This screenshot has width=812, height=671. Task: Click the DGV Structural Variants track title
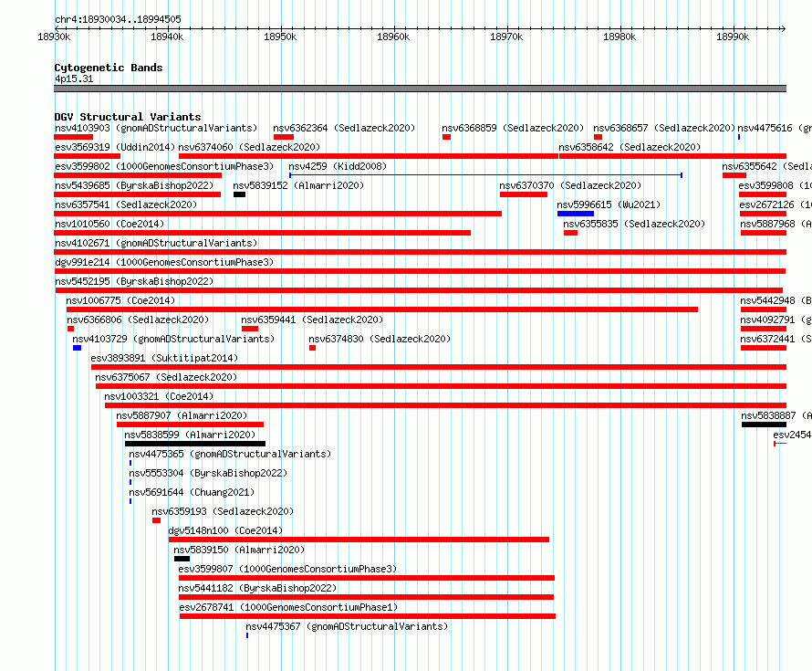(128, 117)
